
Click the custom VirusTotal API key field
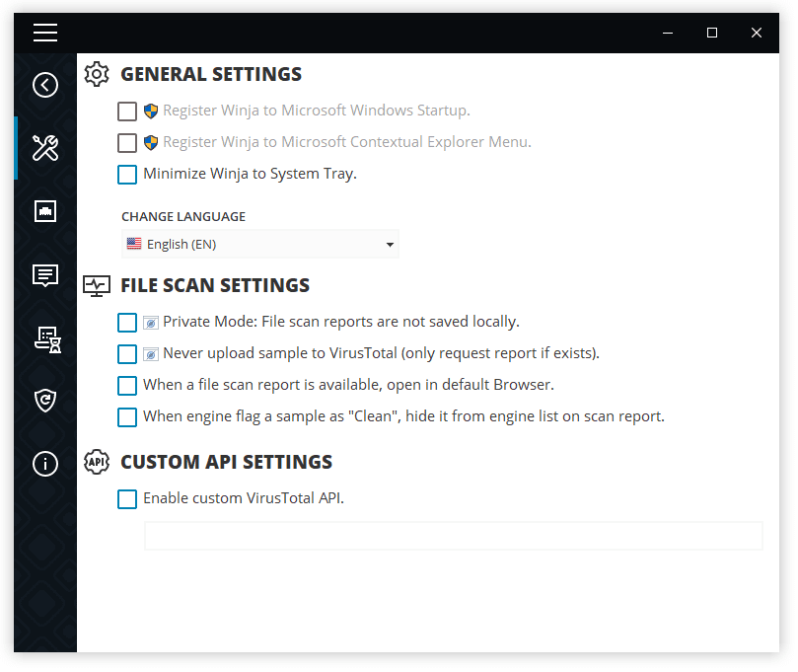tap(454, 536)
